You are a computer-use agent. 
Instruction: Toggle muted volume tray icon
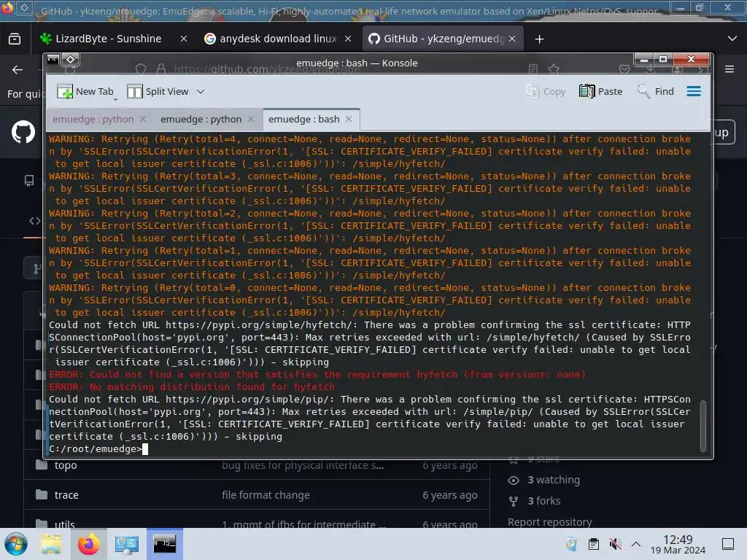coord(615,544)
